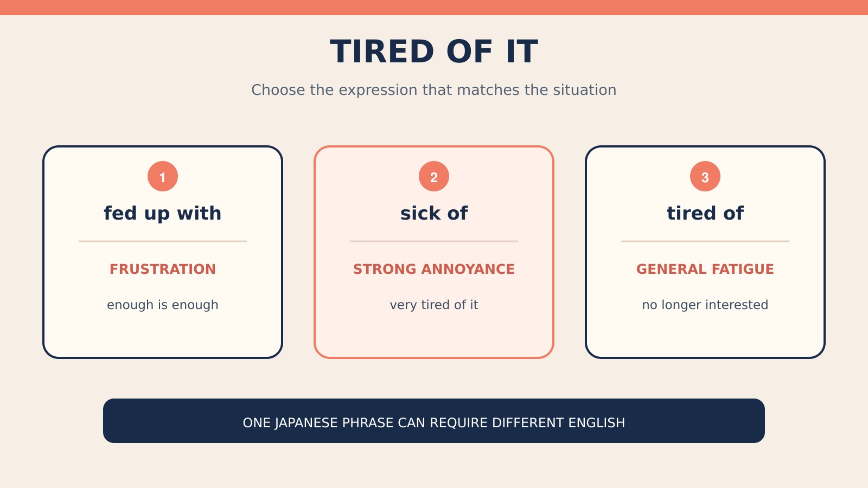This screenshot has height=488, width=868.
Task: Click 'ONE JAPANESE PHRASE' banner text
Action: coord(434,423)
